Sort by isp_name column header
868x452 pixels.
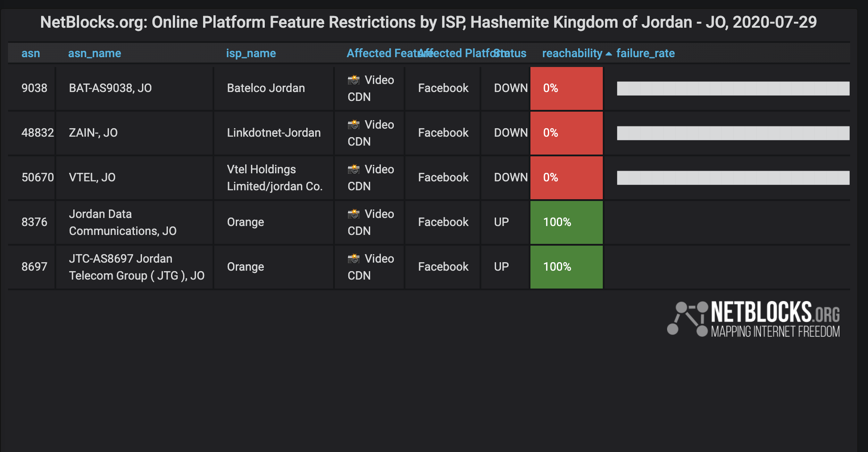click(251, 54)
